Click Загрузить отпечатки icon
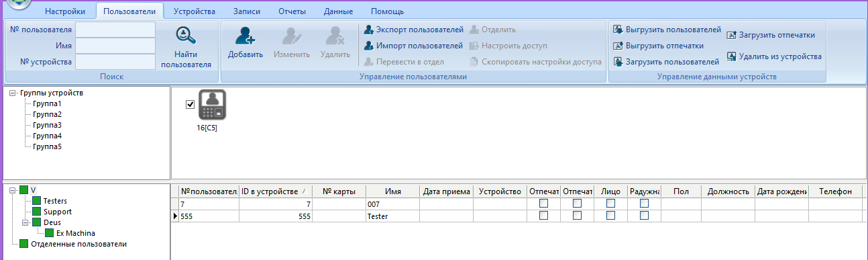This screenshot has height=260, width=868. pos(731,35)
